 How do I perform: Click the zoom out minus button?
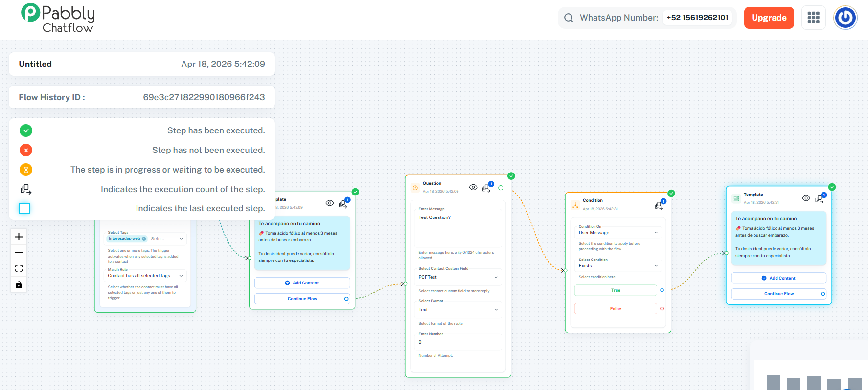[x=19, y=253]
